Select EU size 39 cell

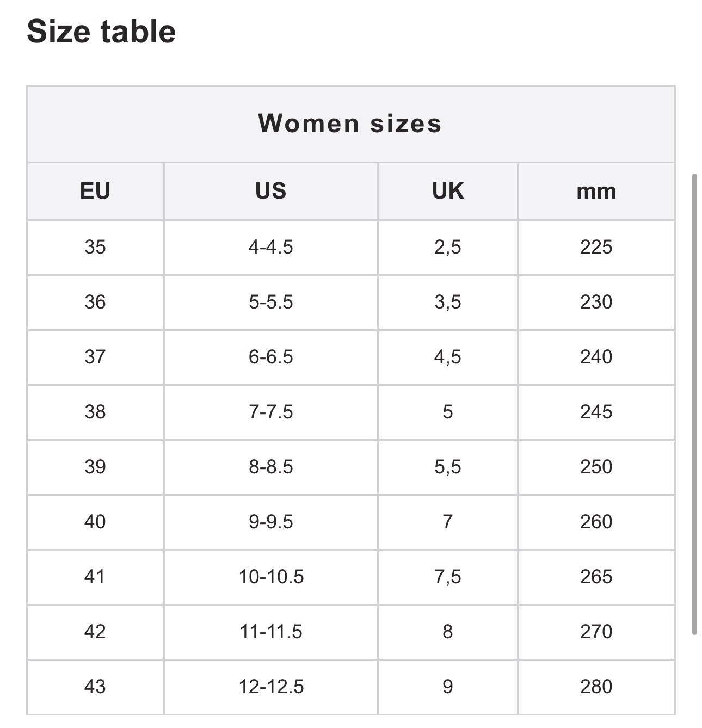(95, 467)
